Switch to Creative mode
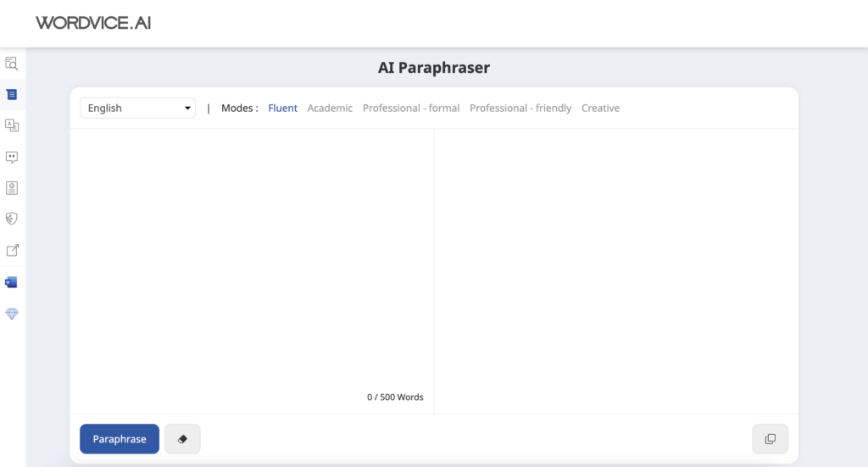This screenshot has width=868, height=467. coord(600,108)
